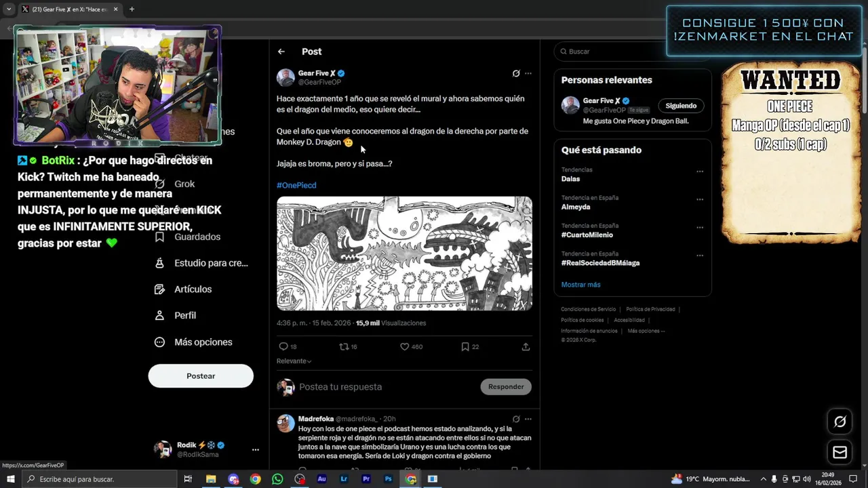Like the post with 460 likes

(x=404, y=346)
